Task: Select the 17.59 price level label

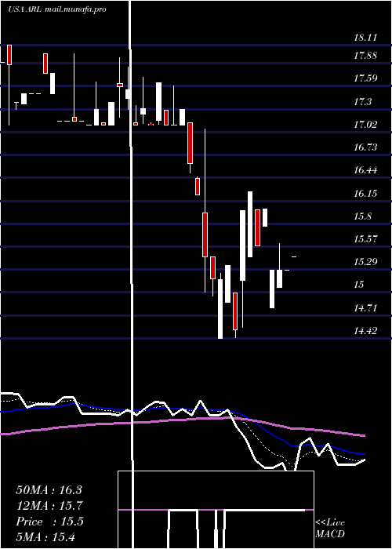Action: point(365,78)
